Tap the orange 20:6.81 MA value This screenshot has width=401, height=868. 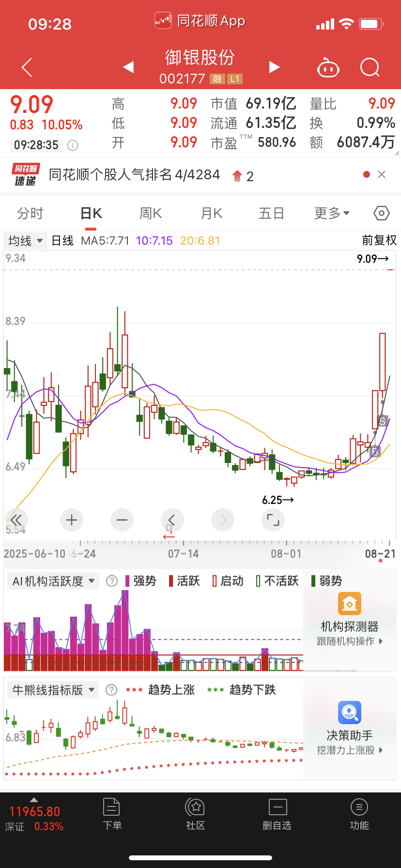tap(200, 241)
